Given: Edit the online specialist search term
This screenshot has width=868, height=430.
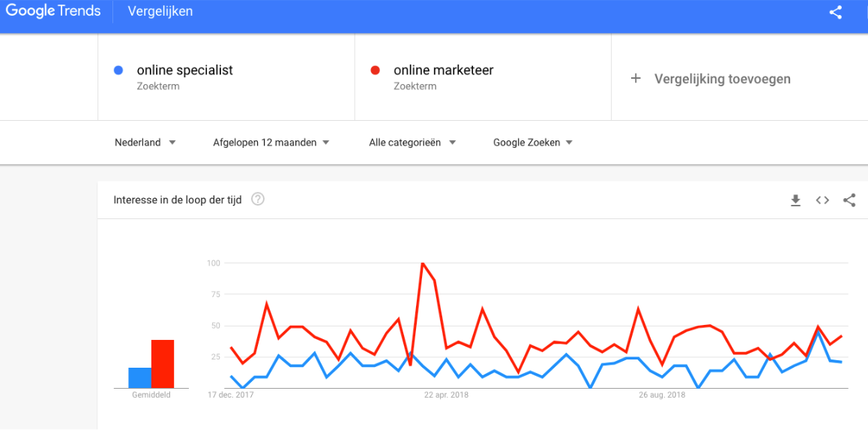Looking at the screenshot, I should pyautogui.click(x=185, y=71).
